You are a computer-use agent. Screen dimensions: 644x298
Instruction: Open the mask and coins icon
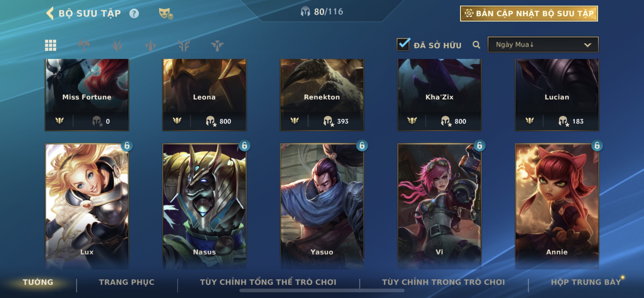tap(166, 13)
